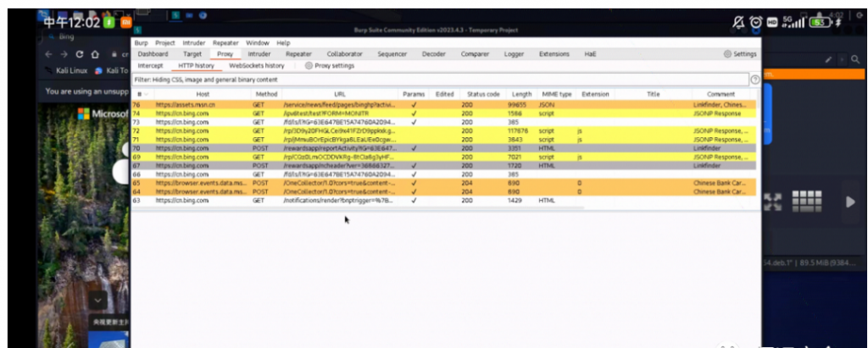Click the play triangle button
This screenshot has height=348, width=868.
(x=851, y=202)
